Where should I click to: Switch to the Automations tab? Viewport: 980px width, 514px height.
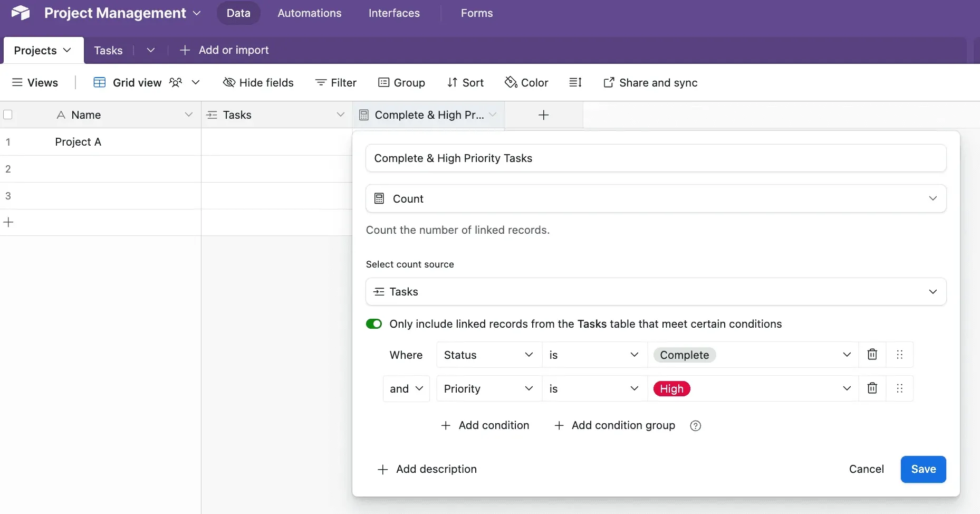coord(310,13)
